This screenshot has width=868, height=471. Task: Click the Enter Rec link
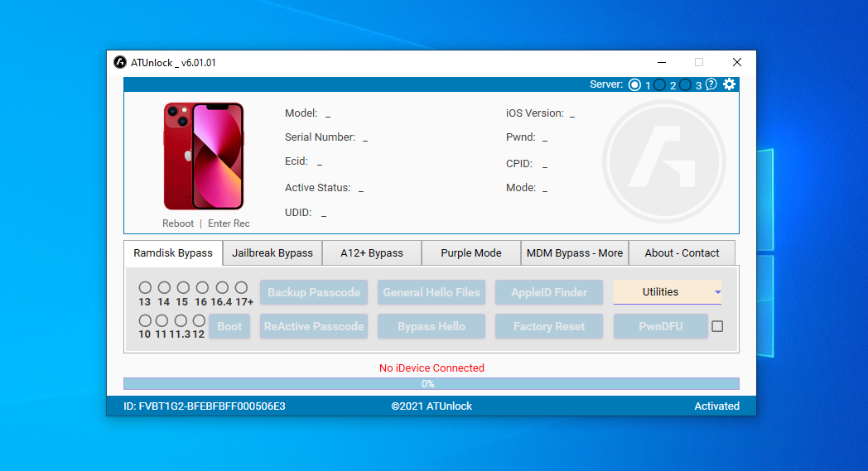coord(229,223)
